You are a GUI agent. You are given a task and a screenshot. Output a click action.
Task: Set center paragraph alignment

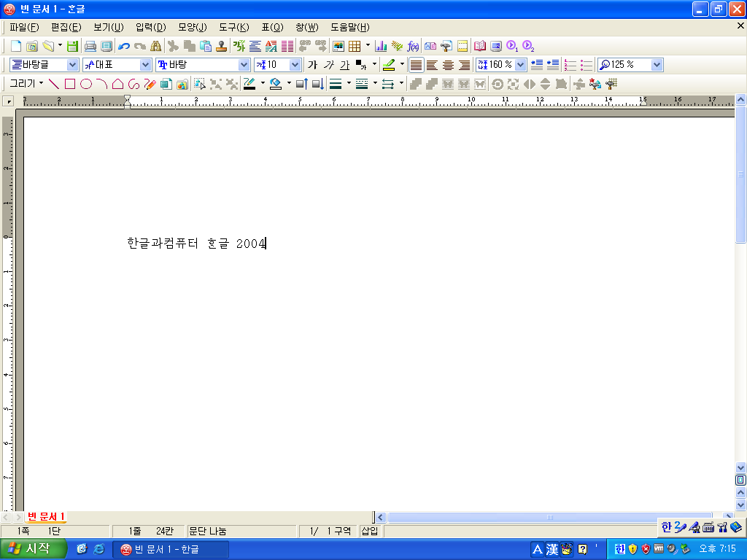(449, 65)
